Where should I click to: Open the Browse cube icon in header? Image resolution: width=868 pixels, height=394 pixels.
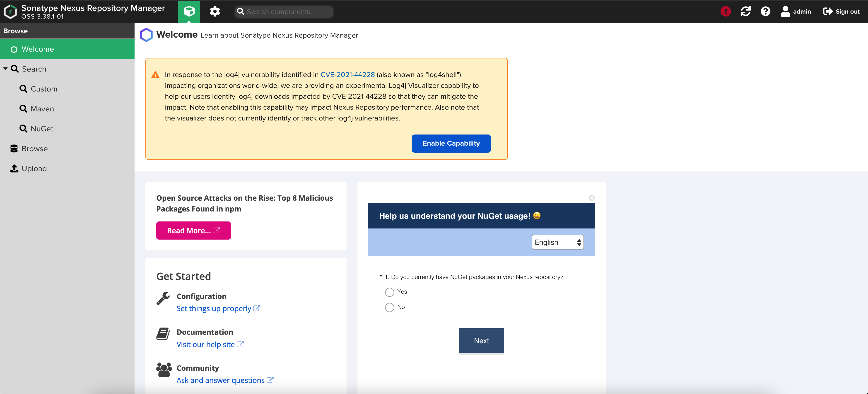point(189,12)
